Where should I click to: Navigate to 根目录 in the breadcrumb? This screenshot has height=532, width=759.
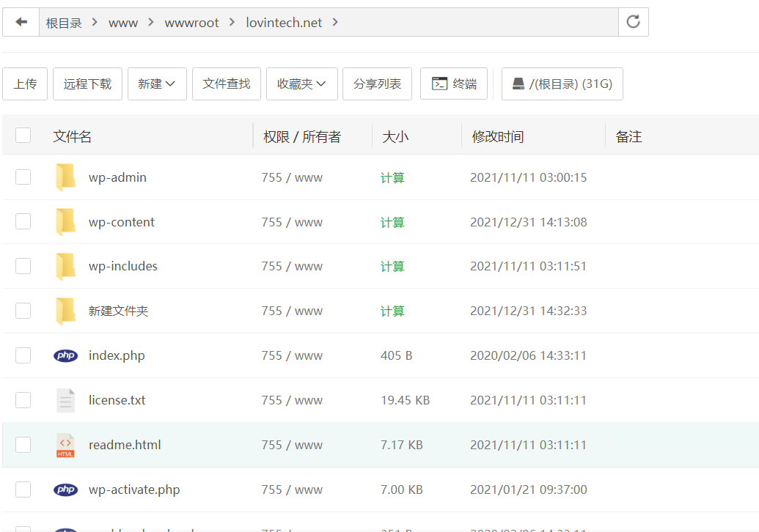63,23
